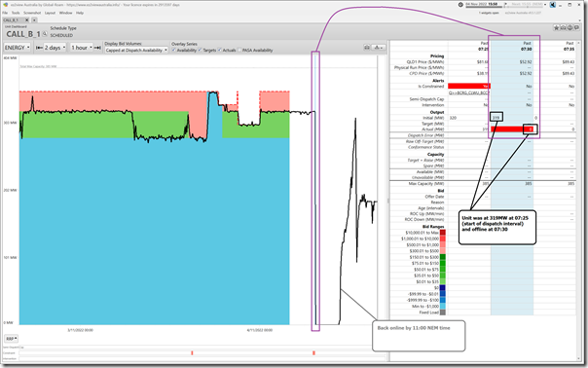Jump to start with the left skip arrow
The image size is (588, 368).
pyautogui.click(x=39, y=48)
